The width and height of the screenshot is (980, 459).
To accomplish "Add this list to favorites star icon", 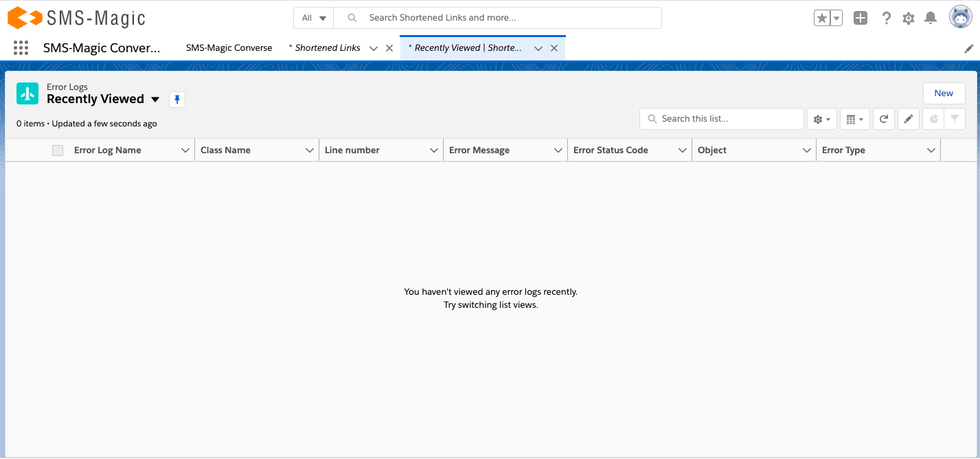I will 823,18.
